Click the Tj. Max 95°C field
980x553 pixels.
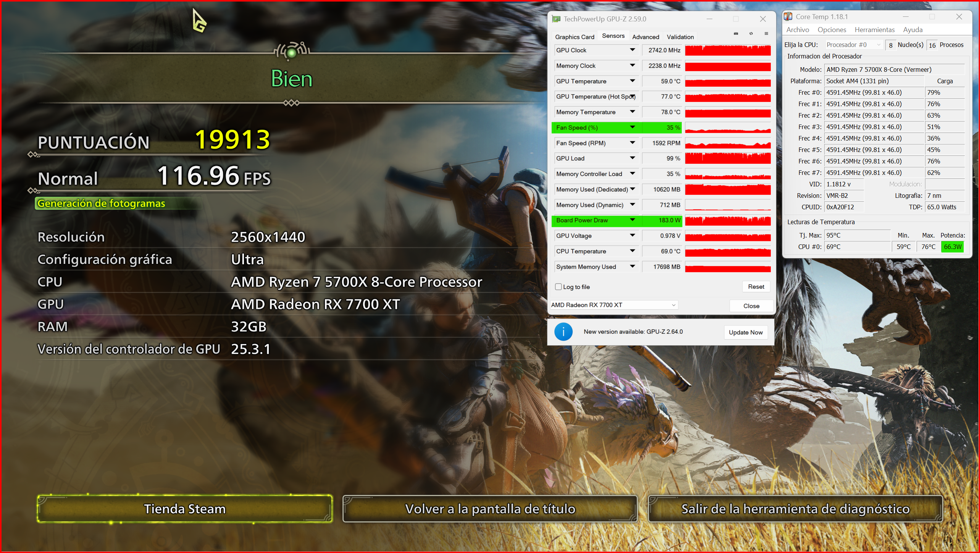[x=857, y=235]
